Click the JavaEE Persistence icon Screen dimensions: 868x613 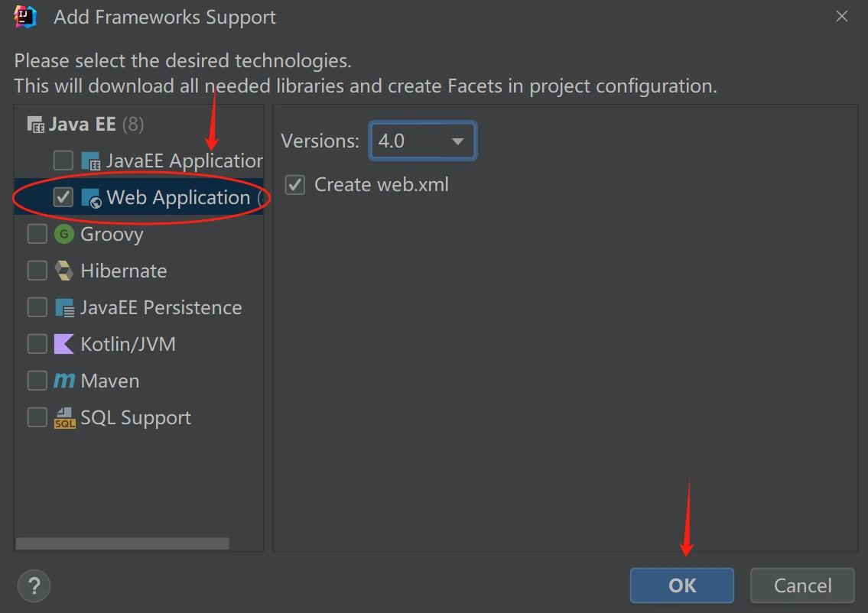(x=64, y=307)
